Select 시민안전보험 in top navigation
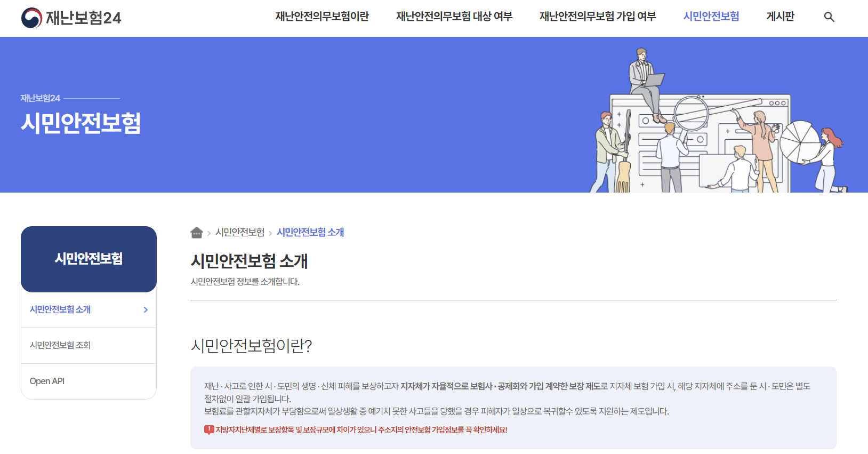This screenshot has width=868, height=454. 711,17
